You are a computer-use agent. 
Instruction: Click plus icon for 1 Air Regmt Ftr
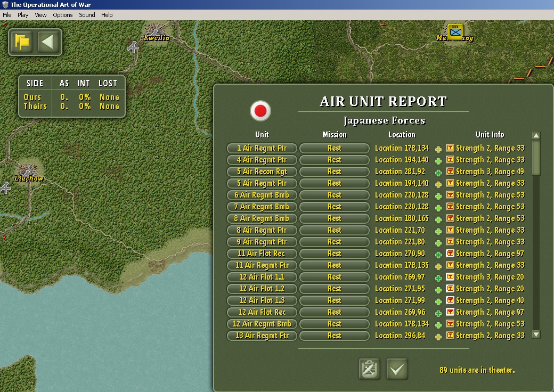[438, 149]
